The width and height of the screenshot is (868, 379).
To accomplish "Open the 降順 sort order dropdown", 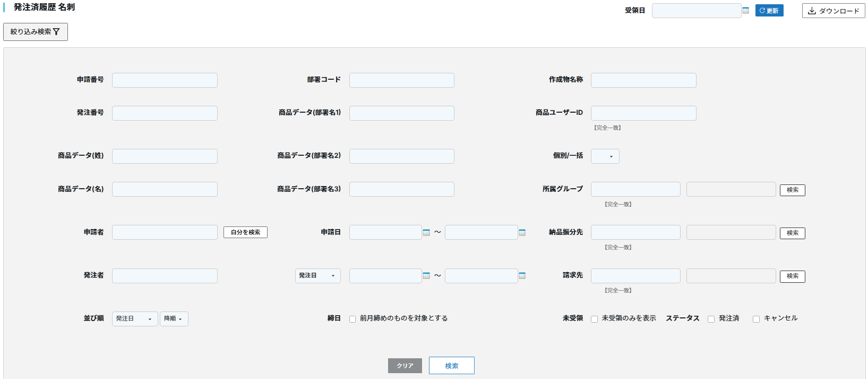I will pos(174,319).
